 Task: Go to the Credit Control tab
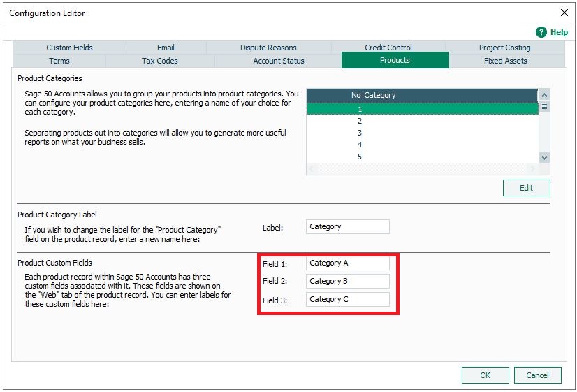(388, 48)
